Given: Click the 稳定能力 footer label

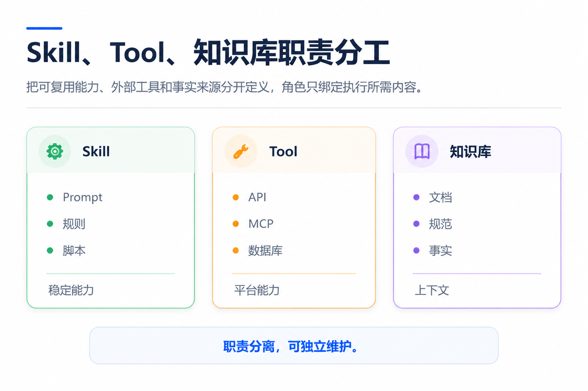Looking at the screenshot, I should coord(71,290).
